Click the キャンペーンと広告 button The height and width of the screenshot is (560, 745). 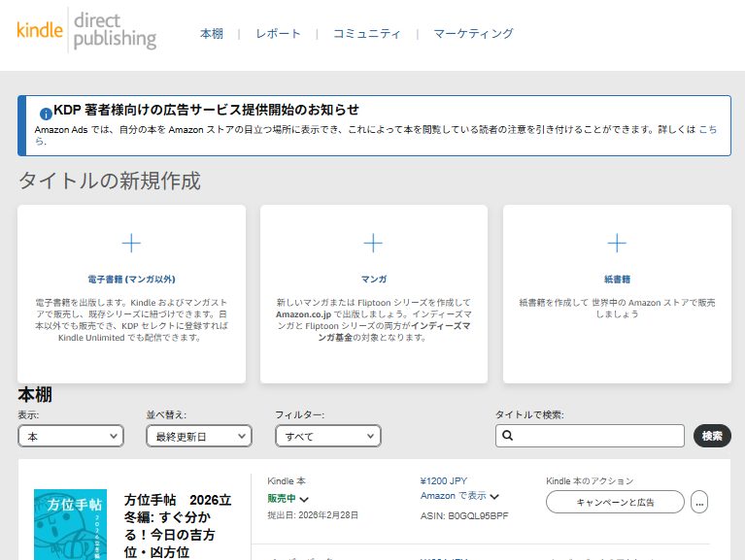click(x=615, y=502)
